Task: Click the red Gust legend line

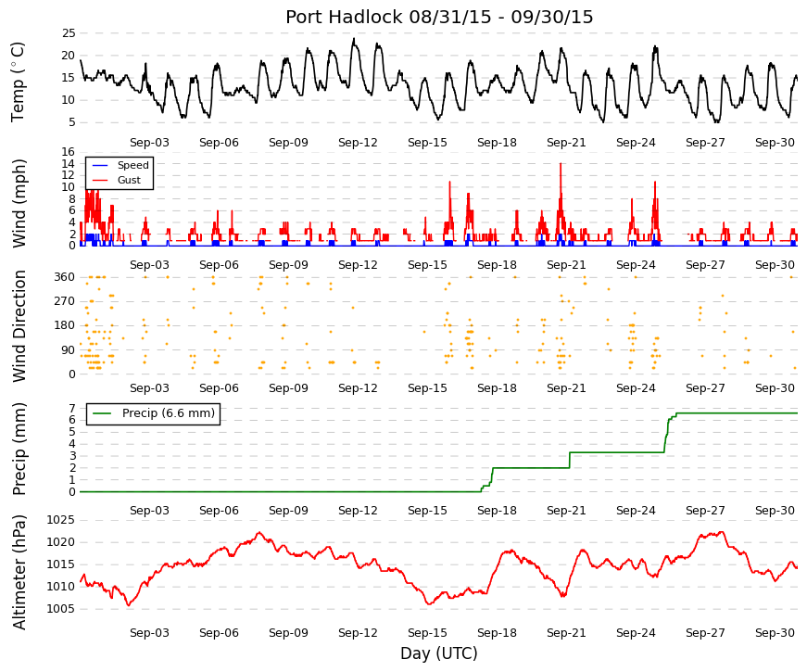Action: click(x=99, y=180)
